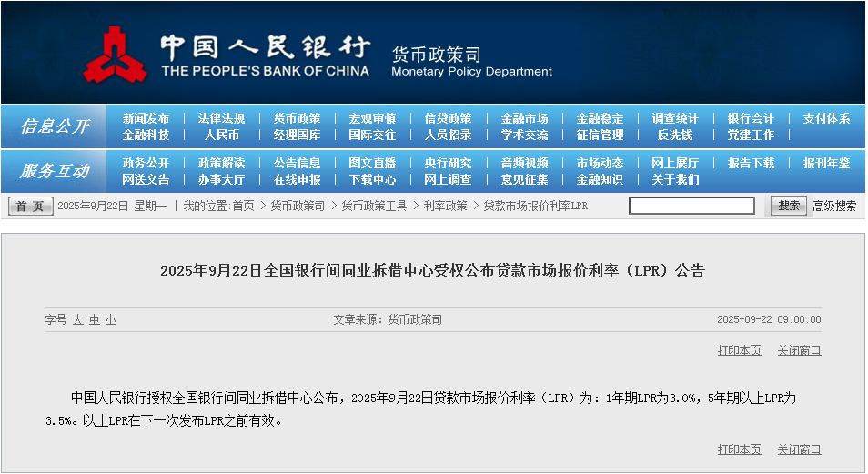The width and height of the screenshot is (868, 474).
Task: Go to 下载中心 page
Action: [x=372, y=180]
